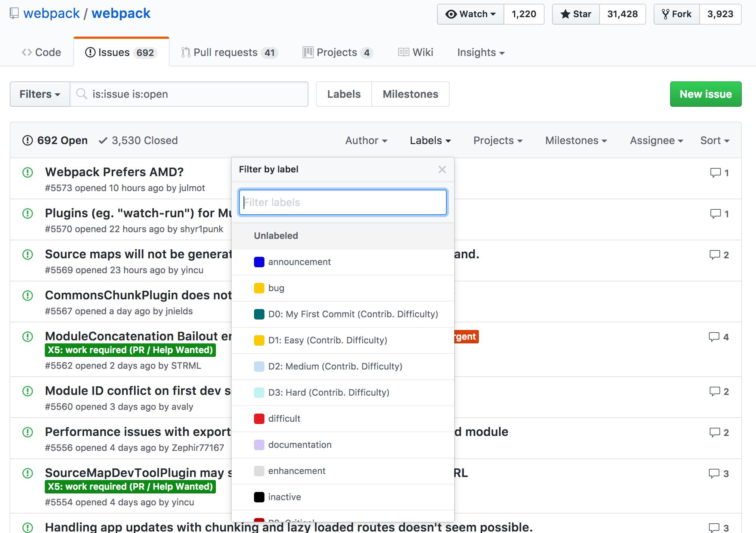This screenshot has height=533, width=756.
Task: Select D2: Medium difficulty label
Action: (343, 367)
